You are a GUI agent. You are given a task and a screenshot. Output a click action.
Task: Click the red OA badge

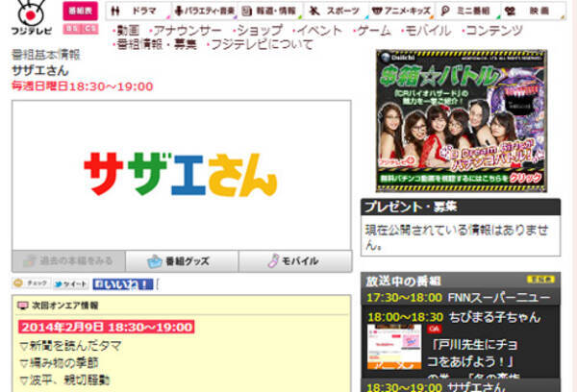pos(435,330)
